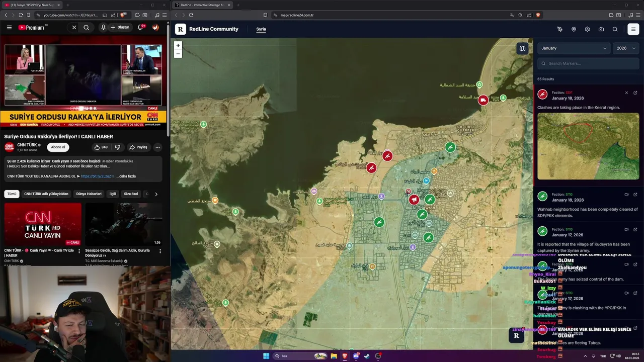Subscribe with the Abone ol button
The height and width of the screenshot is (362, 644).
(x=58, y=147)
